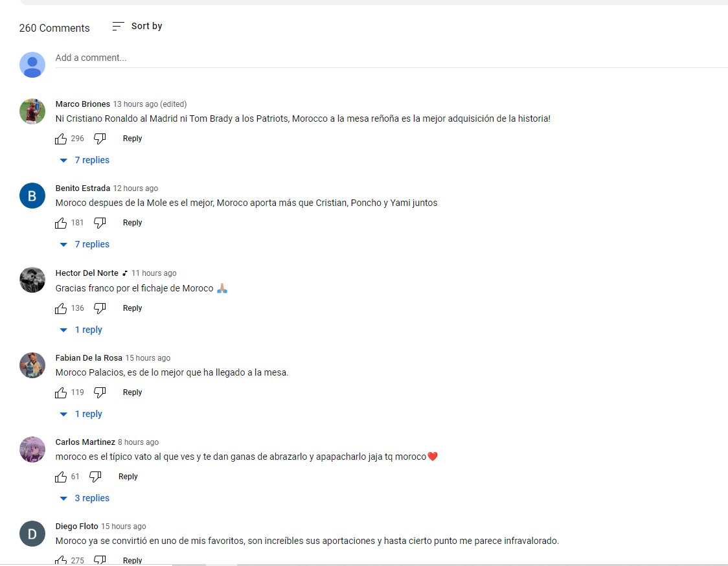
Task: Open Marco Briones' profile picture
Action: pyautogui.click(x=32, y=111)
